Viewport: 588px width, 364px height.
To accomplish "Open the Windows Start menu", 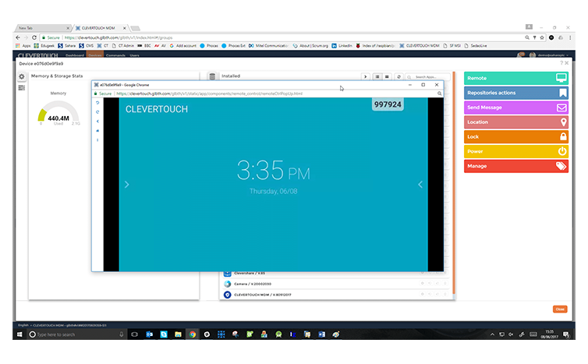I will point(19,334).
